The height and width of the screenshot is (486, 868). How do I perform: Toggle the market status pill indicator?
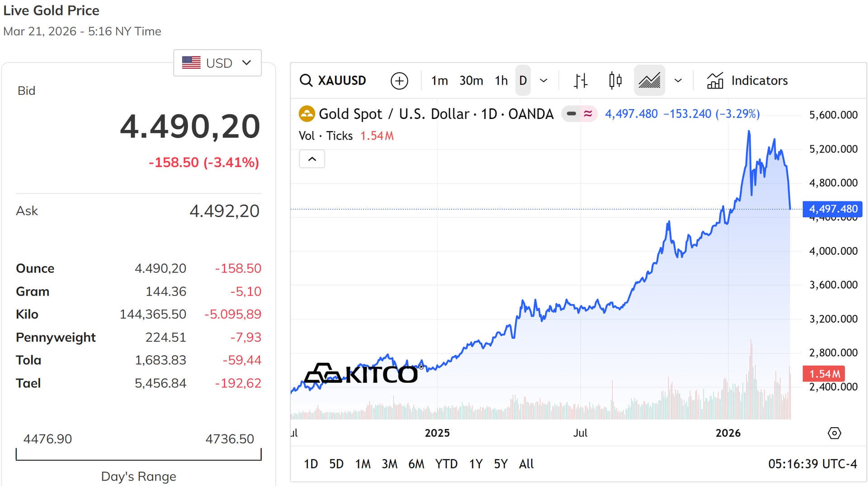coord(579,114)
